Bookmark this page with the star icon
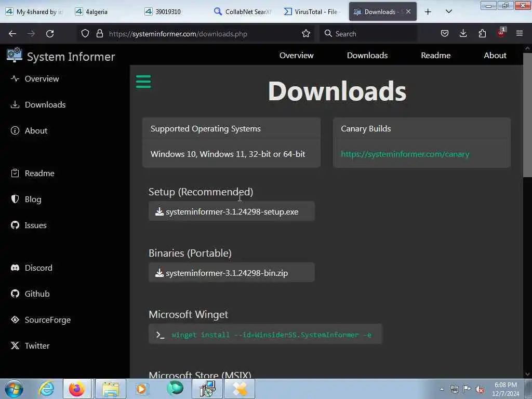The width and height of the screenshot is (532, 399). tap(305, 33)
